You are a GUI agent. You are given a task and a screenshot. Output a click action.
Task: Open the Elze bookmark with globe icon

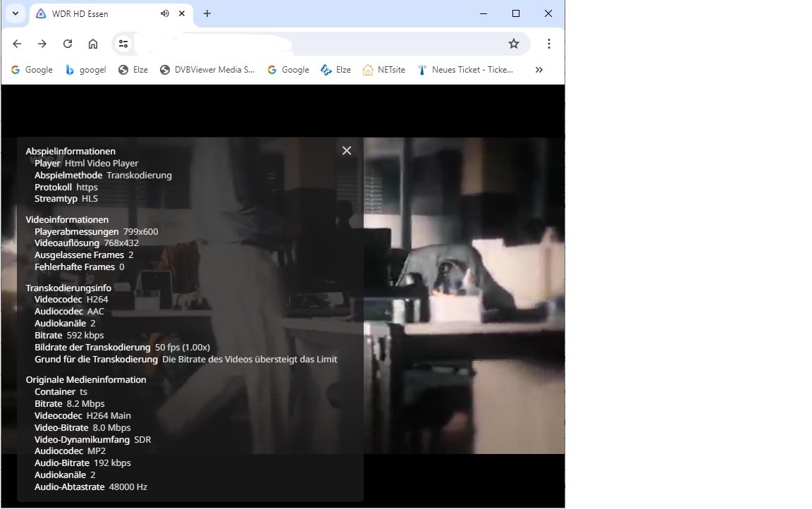tap(133, 70)
